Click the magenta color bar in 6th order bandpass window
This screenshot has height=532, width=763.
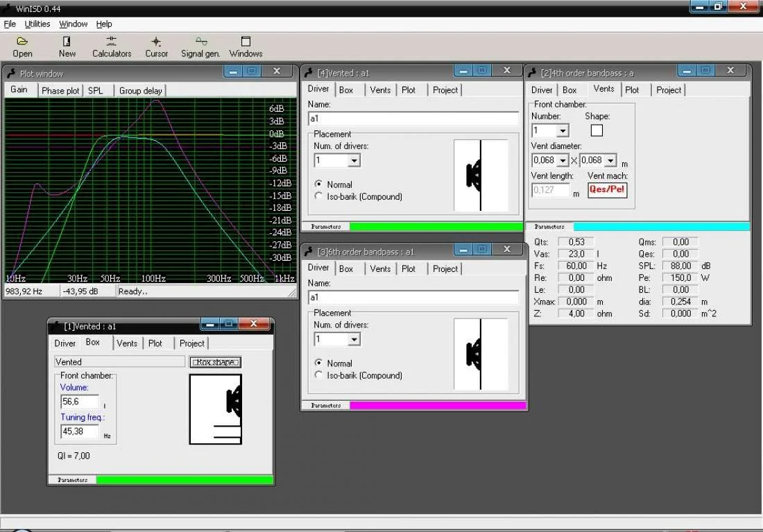point(437,406)
